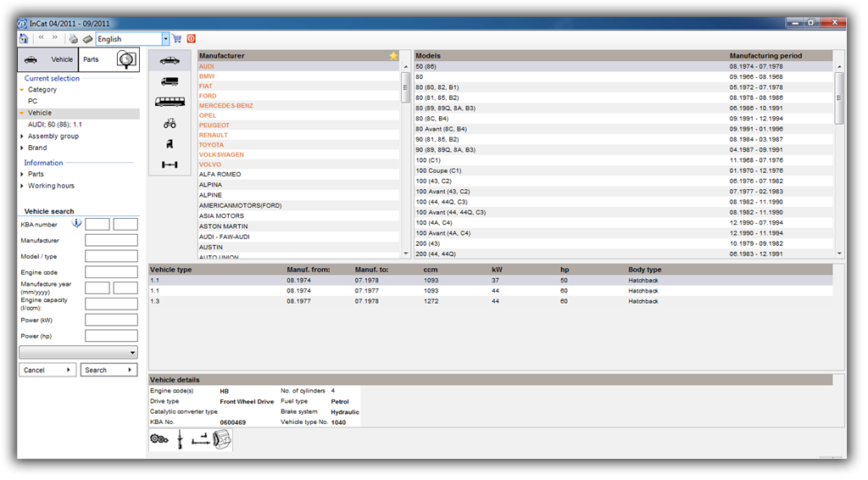Click the Power (kW) input field
Image resolution: width=868 pixels, height=480 pixels.
[111, 320]
